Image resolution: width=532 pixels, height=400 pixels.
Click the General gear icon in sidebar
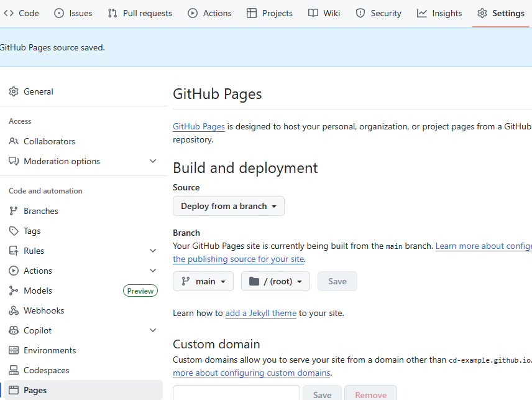(x=14, y=91)
